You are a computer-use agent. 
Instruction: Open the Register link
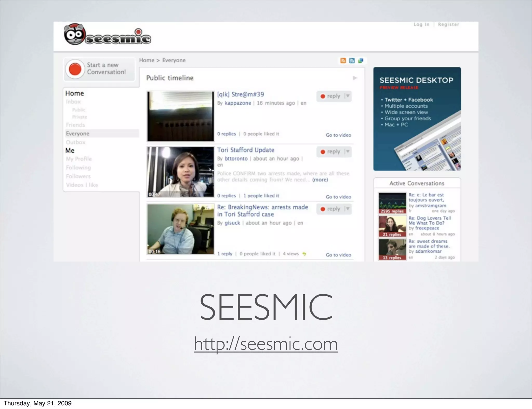[448, 24]
